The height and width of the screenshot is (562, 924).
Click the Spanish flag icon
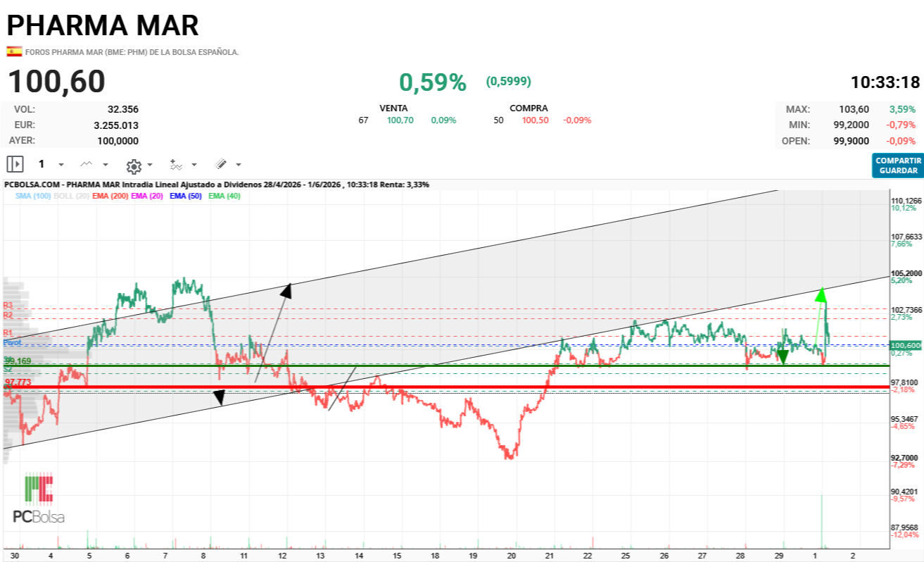[13, 51]
